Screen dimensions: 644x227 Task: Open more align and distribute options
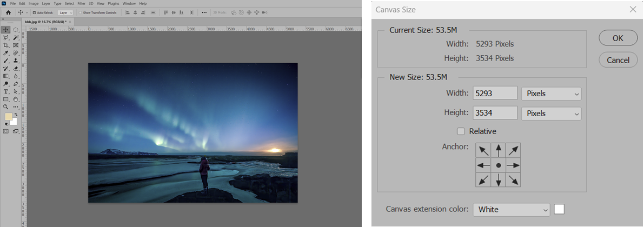click(x=204, y=12)
